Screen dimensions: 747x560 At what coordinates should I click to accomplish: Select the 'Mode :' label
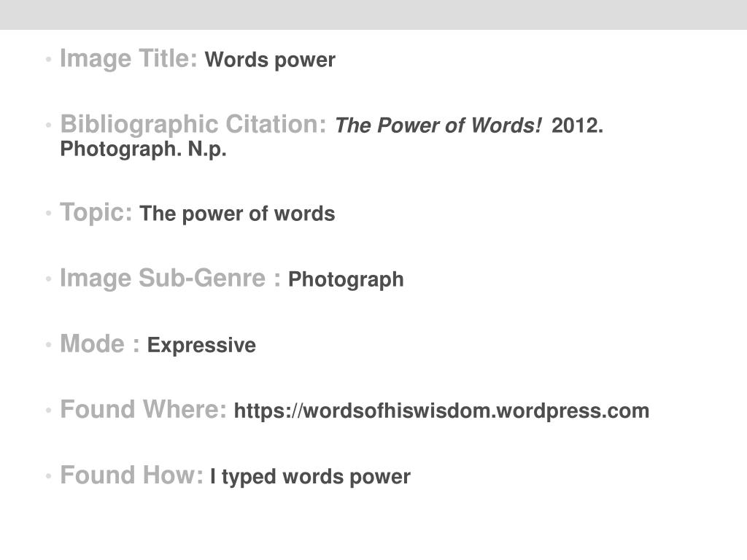[x=99, y=344]
